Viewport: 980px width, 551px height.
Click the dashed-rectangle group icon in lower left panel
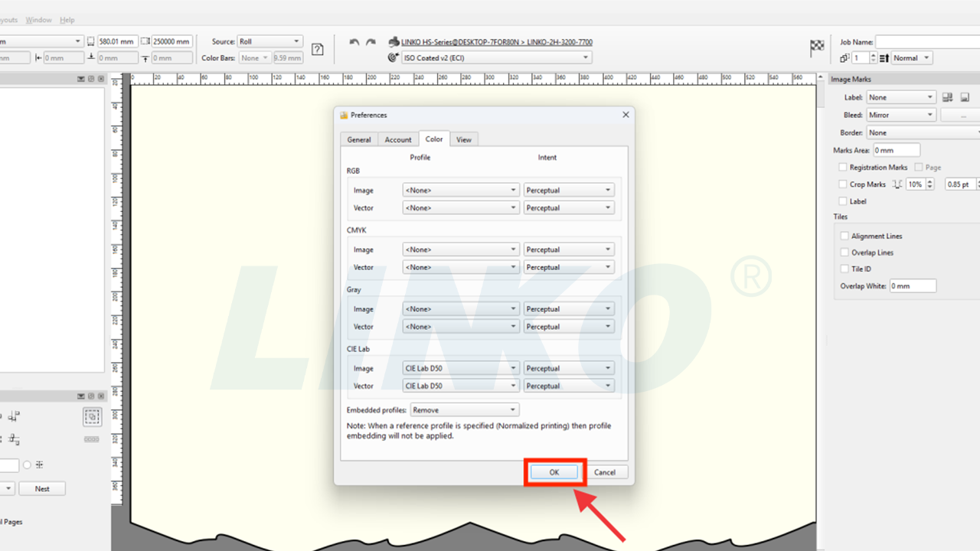(x=92, y=416)
